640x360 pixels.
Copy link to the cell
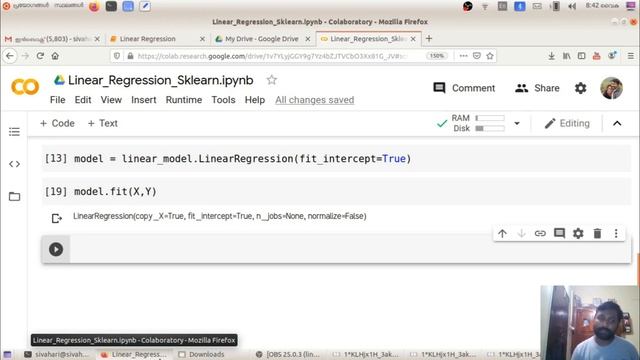[x=540, y=233]
